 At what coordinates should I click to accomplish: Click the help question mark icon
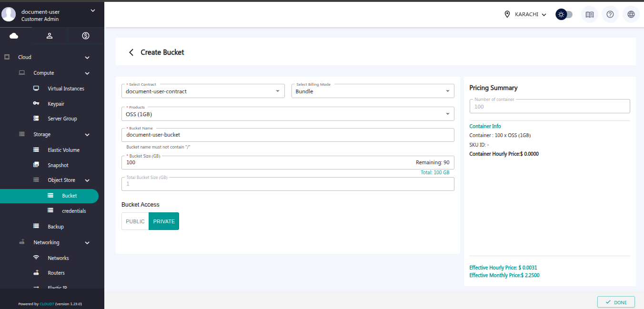(x=610, y=14)
